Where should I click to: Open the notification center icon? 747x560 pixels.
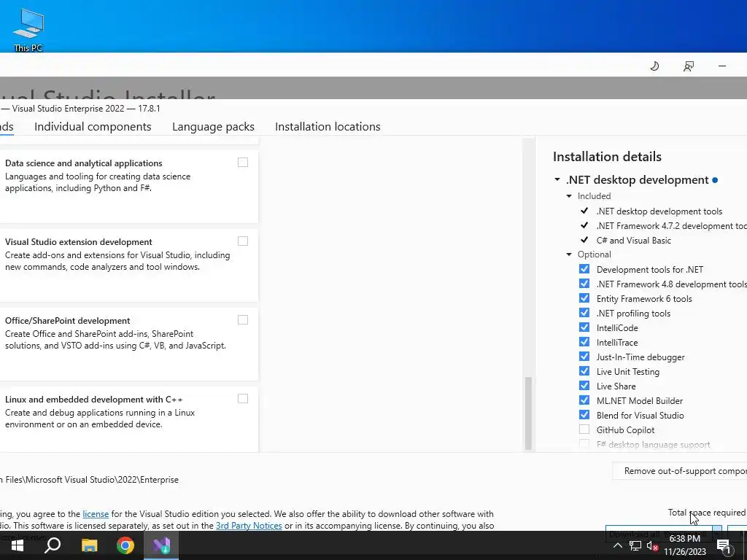[724, 545]
